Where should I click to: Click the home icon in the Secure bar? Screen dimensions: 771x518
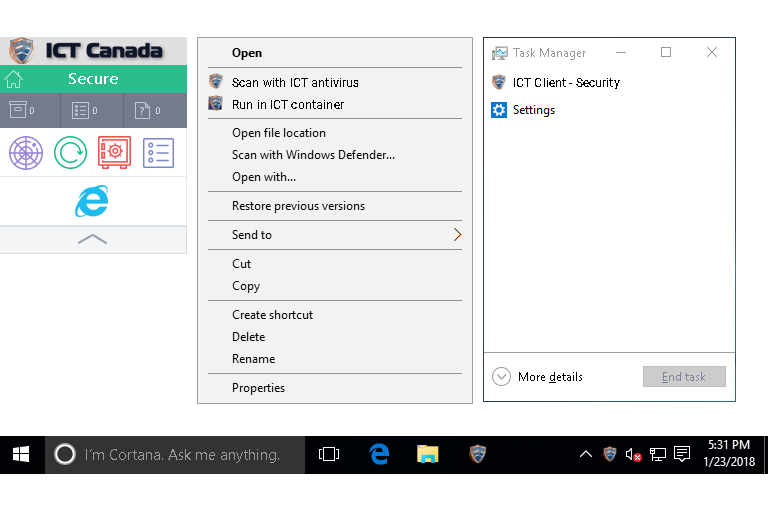point(14,80)
